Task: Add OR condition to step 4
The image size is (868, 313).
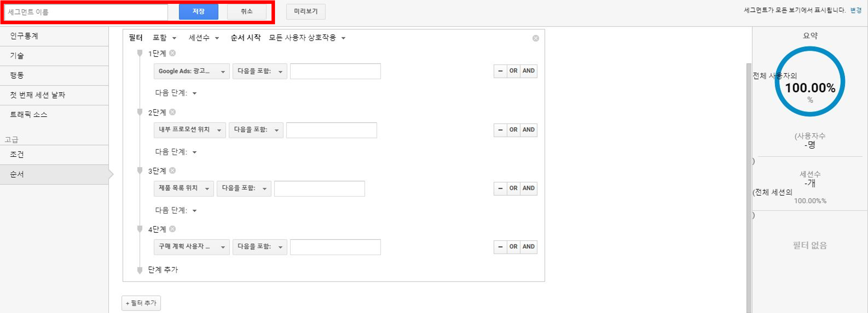Action: [x=513, y=247]
